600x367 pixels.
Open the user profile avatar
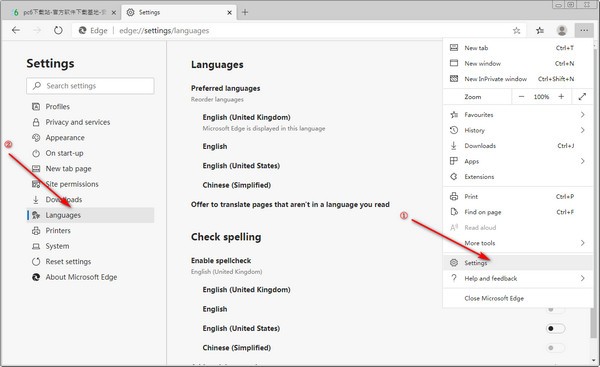pyautogui.click(x=561, y=31)
